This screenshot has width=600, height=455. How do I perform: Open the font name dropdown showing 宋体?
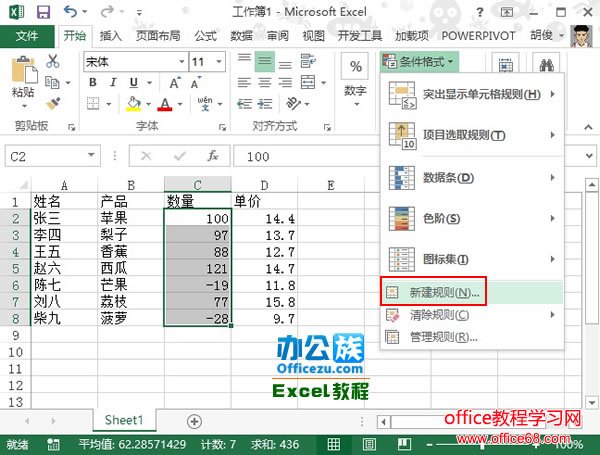pos(182,62)
